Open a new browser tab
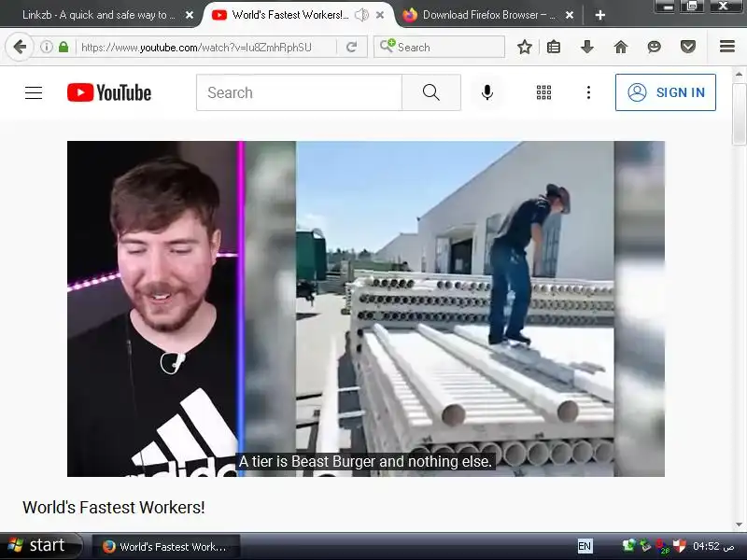The image size is (747, 560). [600, 15]
